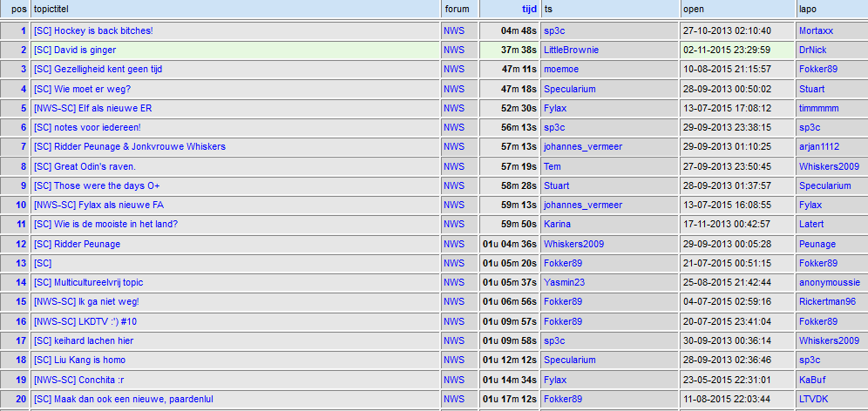Screen dimensions: 868x411
Task: Open the position 12 topic '[SC] Ridder Peunage'
Action: (x=77, y=244)
